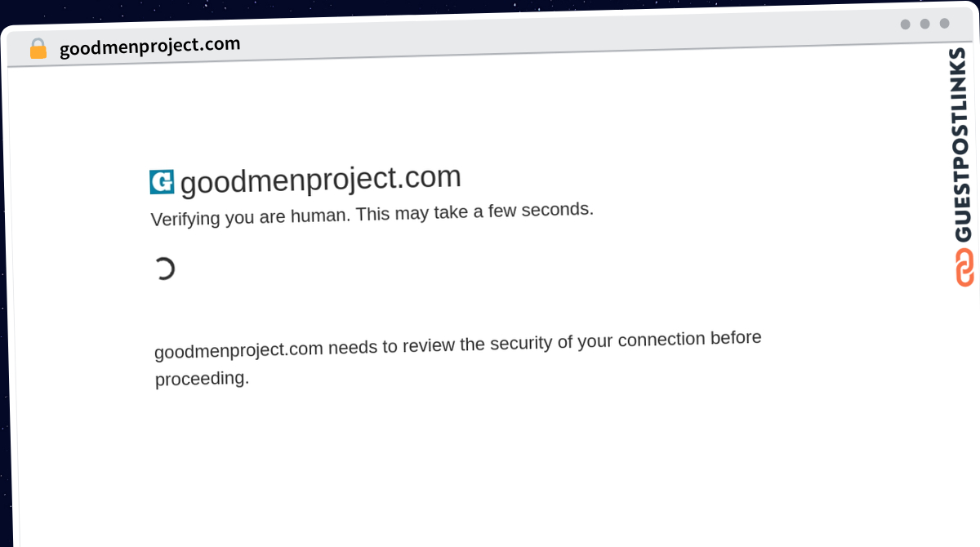Screen dimensions: 980x547
Task: Click the "This may take a few seconds." text
Action: pos(474,211)
